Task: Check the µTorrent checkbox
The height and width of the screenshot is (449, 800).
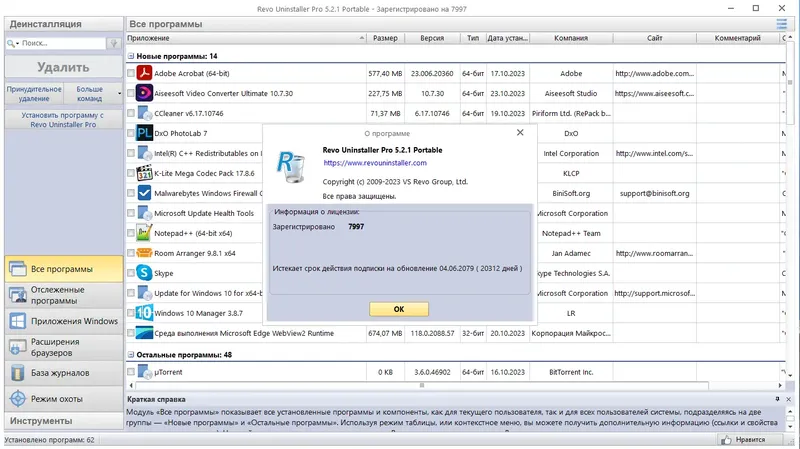Action: click(131, 372)
